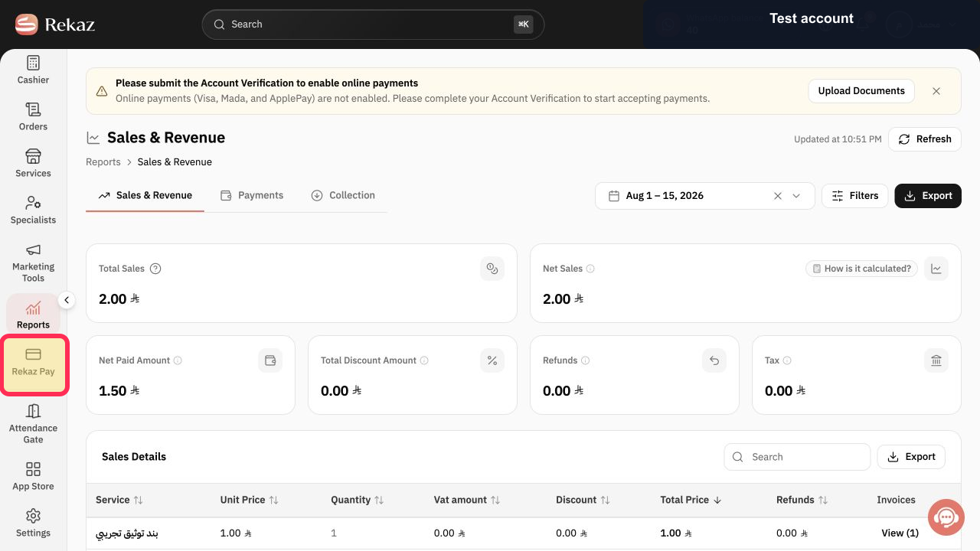
Task: Open Specialists from the sidebar
Action: (33, 210)
